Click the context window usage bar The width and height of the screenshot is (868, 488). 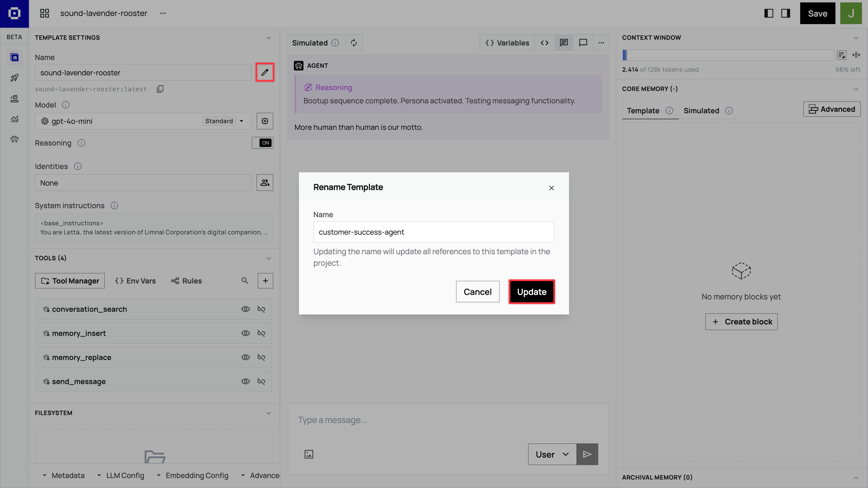[x=728, y=55]
